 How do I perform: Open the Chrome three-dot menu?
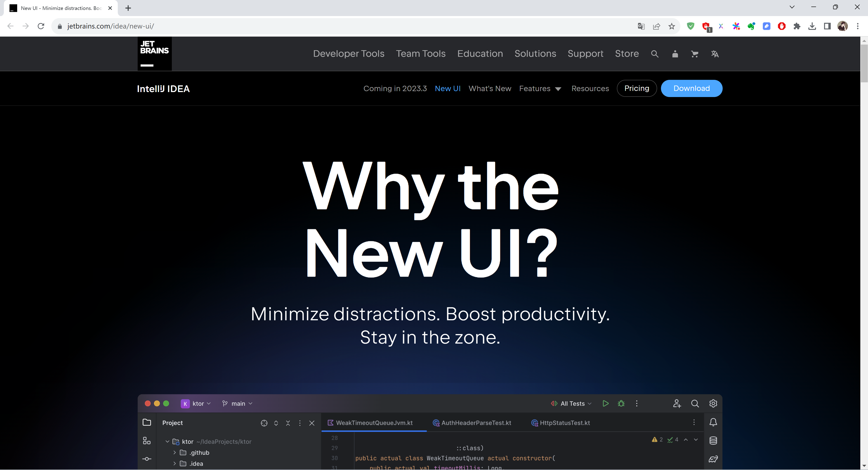coord(858,26)
